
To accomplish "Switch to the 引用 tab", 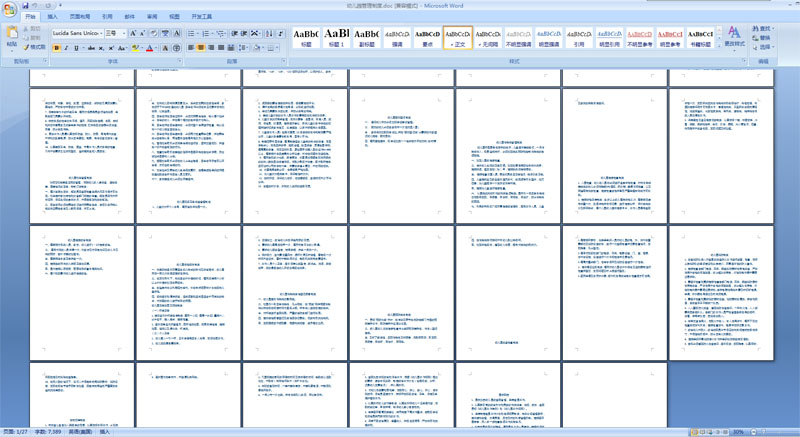I will click(x=107, y=17).
